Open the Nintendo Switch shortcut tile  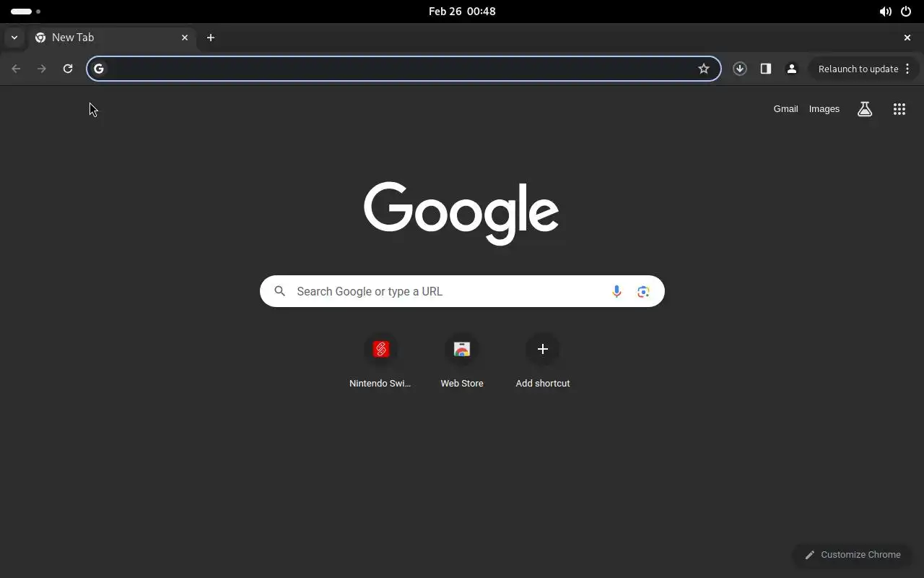pos(380,362)
